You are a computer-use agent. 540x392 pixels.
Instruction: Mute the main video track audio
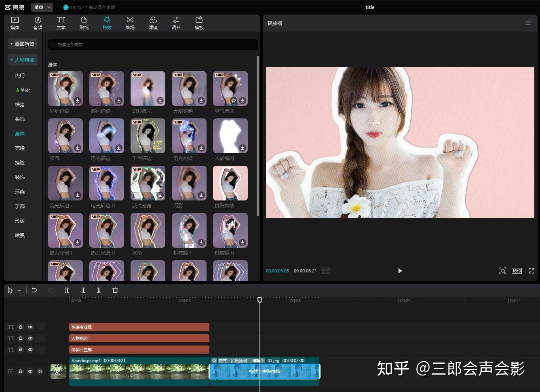point(40,371)
